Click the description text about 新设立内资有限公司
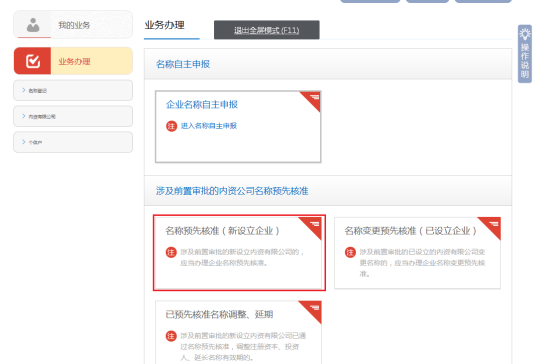 [242, 257]
